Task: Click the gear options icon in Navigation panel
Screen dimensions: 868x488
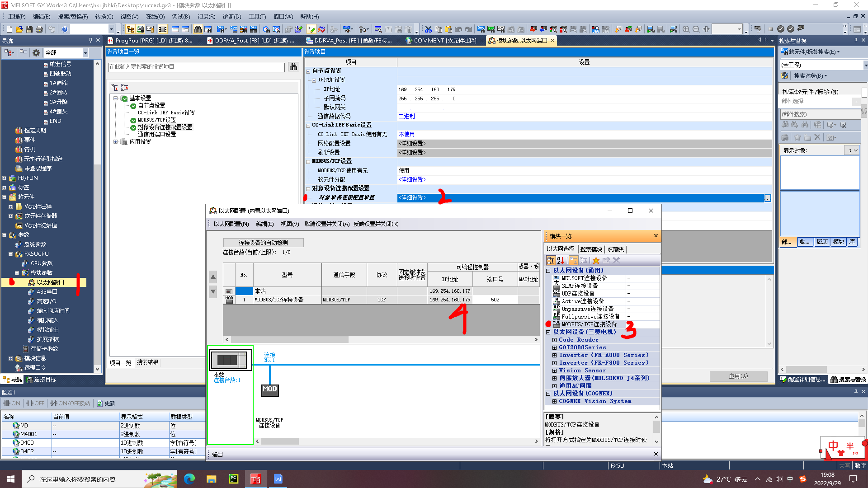Action: 36,53
